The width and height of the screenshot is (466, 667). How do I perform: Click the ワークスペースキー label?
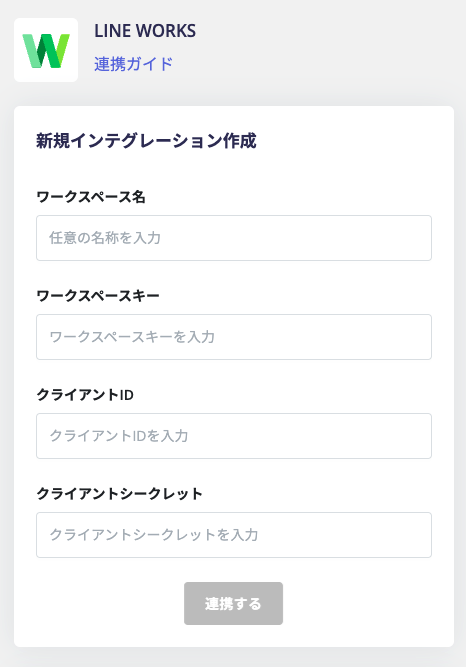click(x=98, y=296)
